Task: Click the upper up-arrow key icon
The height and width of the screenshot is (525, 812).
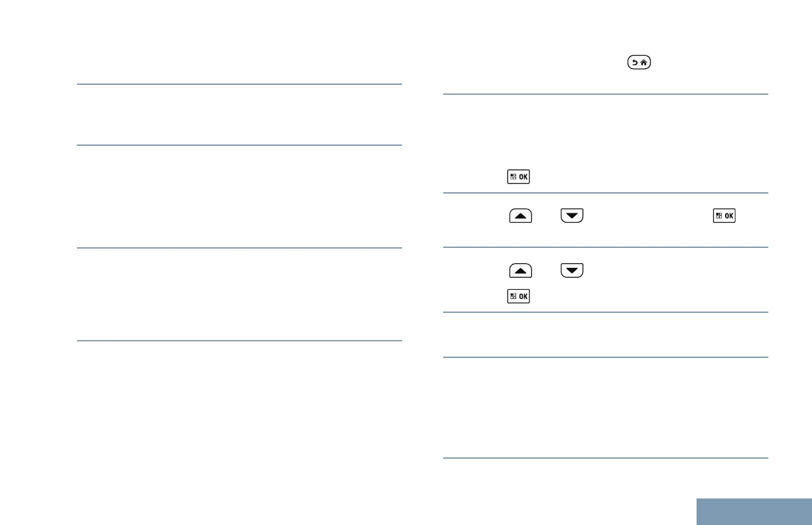Action: point(521,216)
